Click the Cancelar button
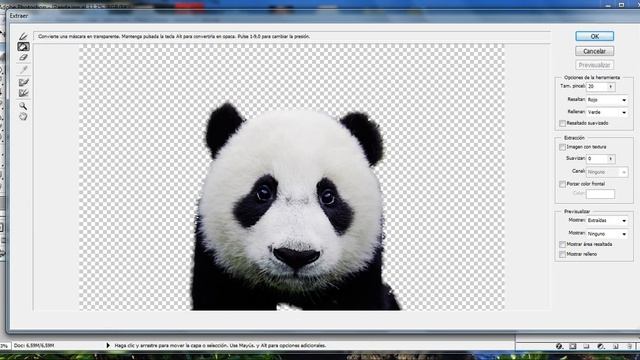640x360 pixels. click(595, 51)
